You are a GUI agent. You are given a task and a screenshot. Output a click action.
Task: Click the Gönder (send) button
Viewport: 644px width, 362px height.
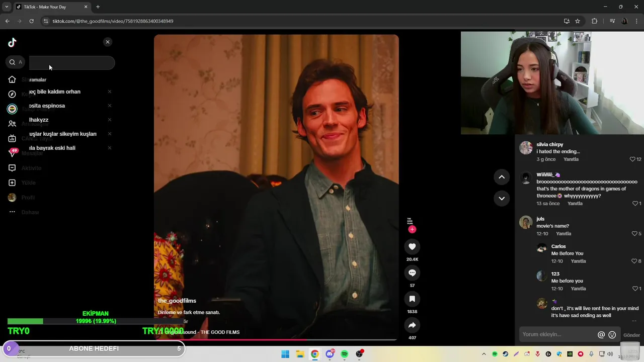pos(631,335)
